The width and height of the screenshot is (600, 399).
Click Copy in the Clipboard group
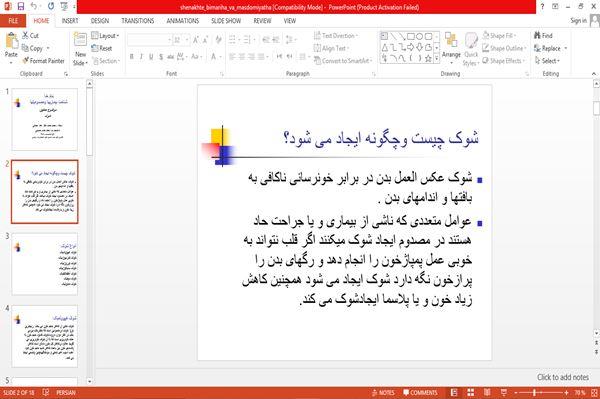click(x=32, y=48)
